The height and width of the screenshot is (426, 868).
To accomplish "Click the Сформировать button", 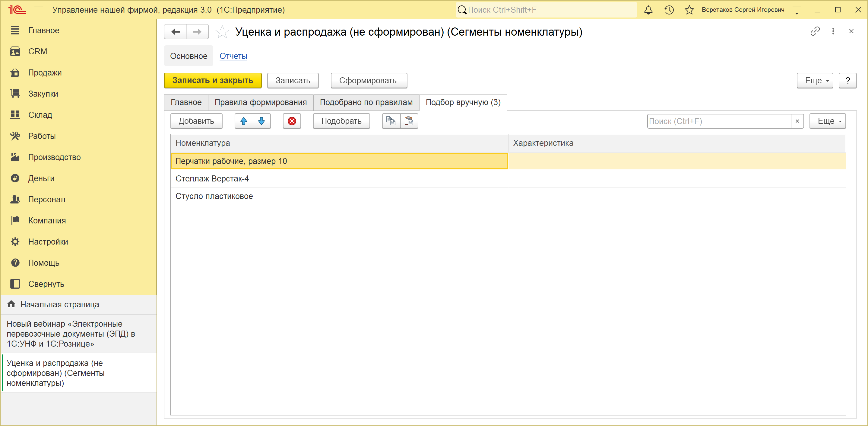I will coord(369,80).
